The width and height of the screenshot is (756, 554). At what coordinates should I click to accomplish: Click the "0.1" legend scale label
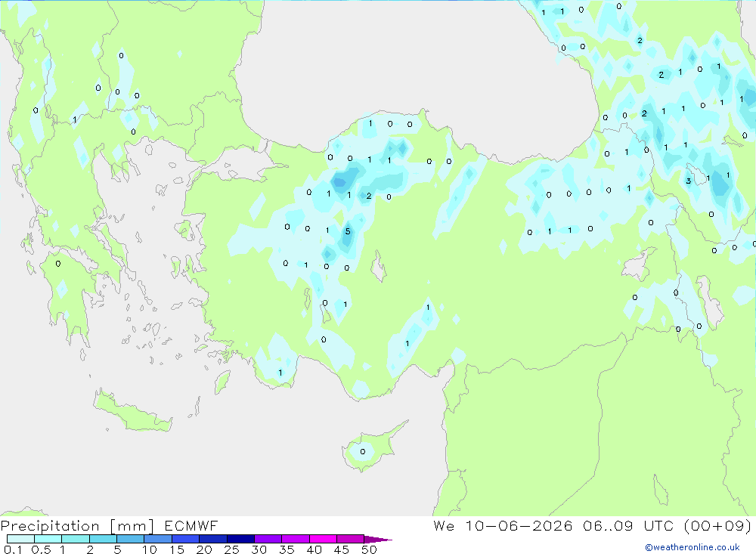13,549
